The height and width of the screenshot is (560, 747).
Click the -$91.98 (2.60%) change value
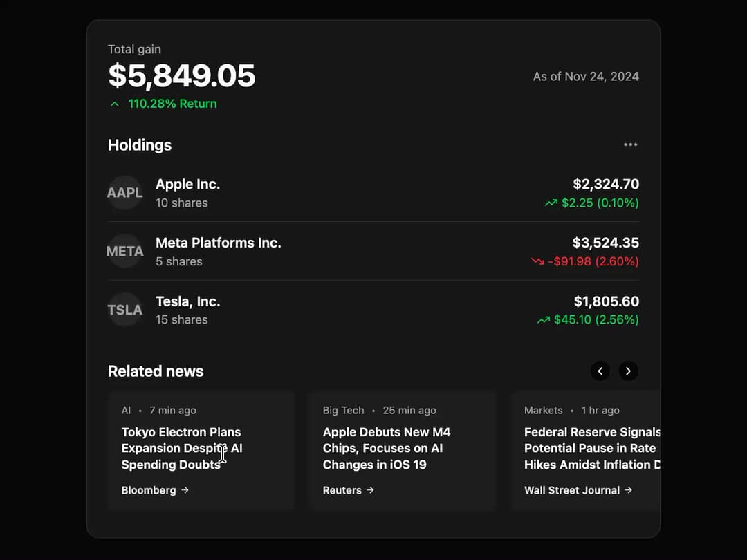(593, 261)
